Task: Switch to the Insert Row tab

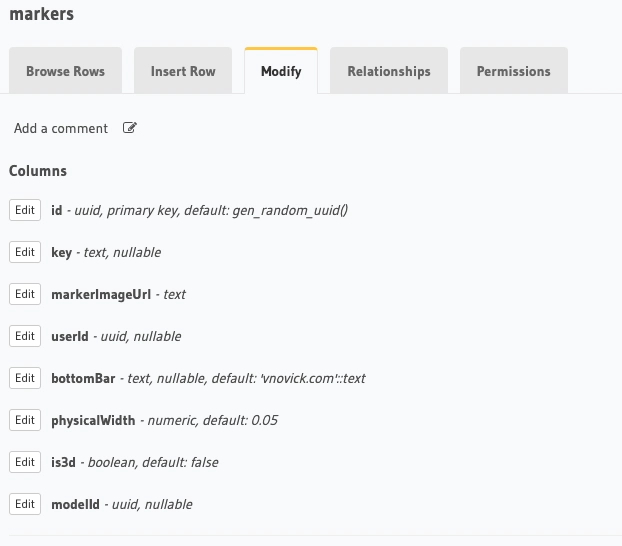Action: [x=183, y=71]
